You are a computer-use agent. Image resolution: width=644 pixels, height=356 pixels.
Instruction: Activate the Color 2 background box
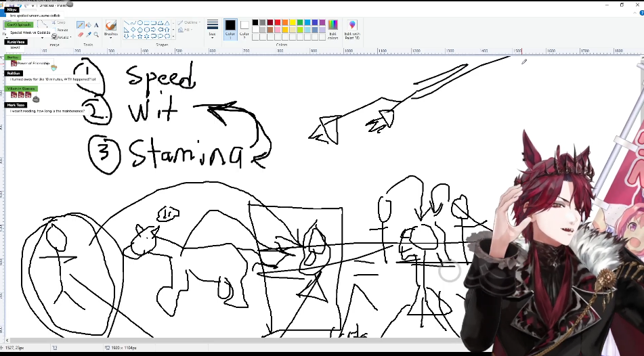coord(244,28)
